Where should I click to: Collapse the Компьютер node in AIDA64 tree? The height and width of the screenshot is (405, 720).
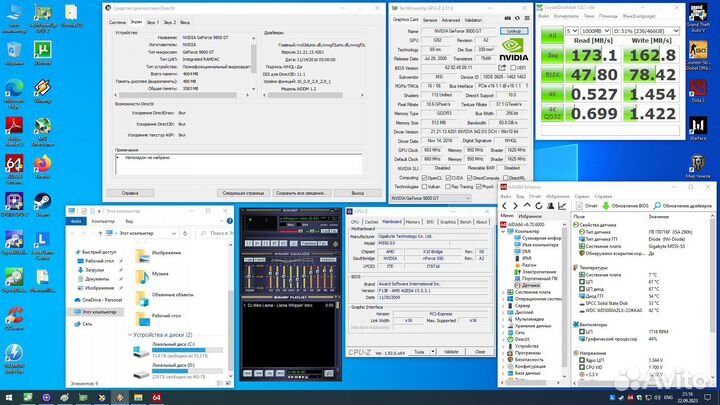pos(503,231)
